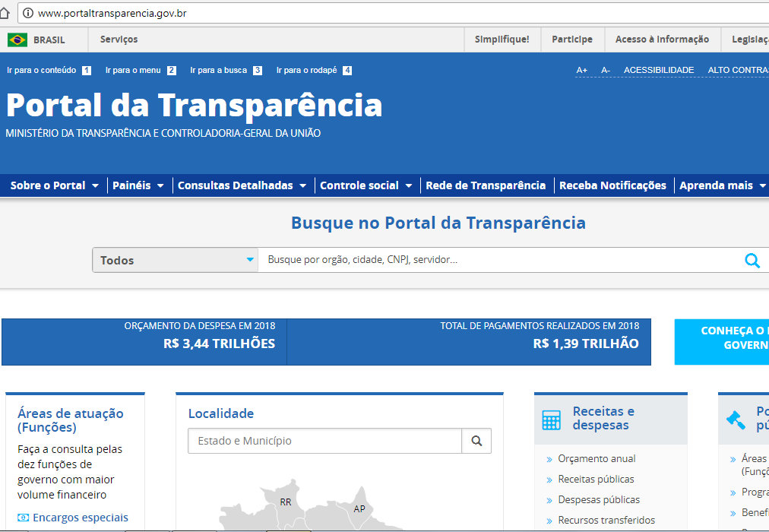Click the Receitas e despesas calculator icon
769x532 pixels.
click(551, 420)
